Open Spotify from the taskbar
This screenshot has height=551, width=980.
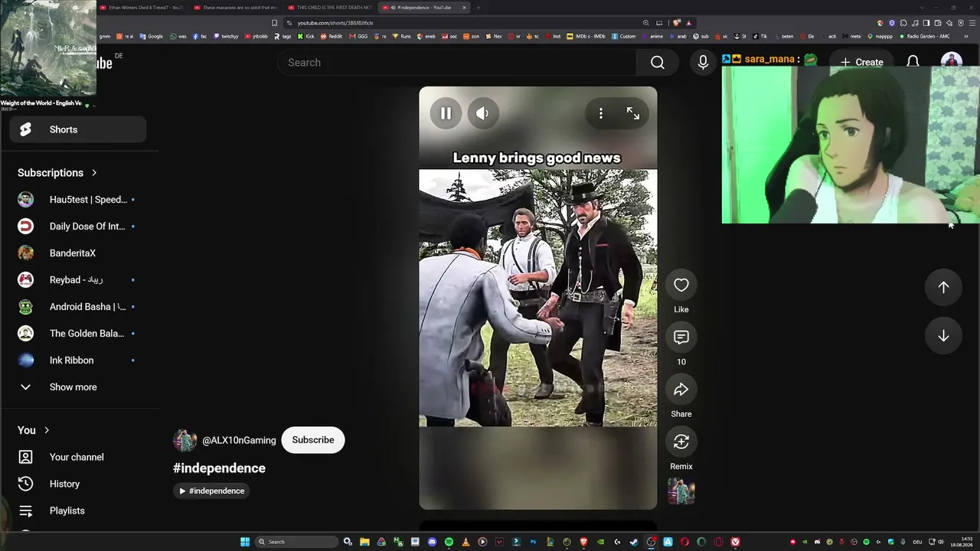(x=449, y=542)
